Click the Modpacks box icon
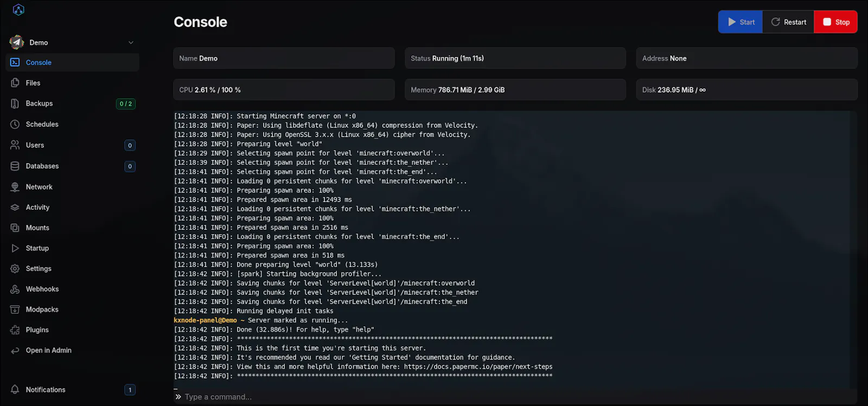 (15, 310)
